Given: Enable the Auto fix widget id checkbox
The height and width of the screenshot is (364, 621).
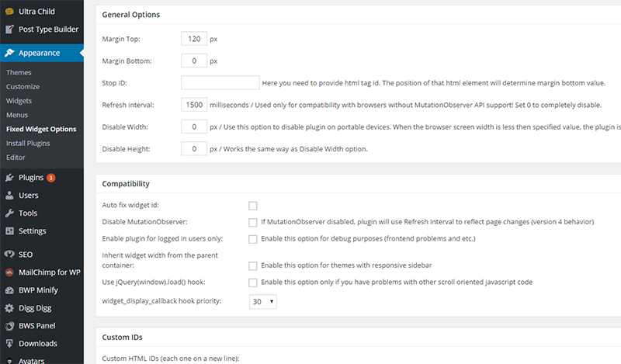Looking at the screenshot, I should point(253,206).
